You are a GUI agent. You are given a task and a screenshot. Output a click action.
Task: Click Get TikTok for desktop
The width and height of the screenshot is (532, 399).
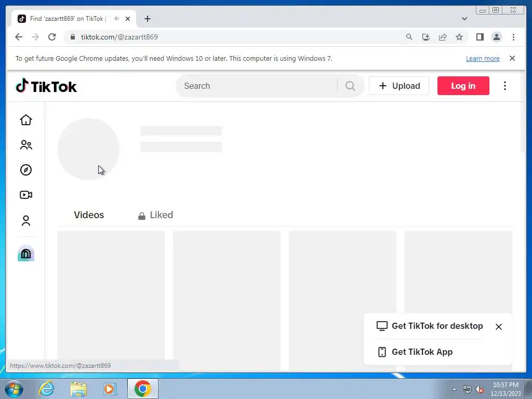(x=430, y=326)
